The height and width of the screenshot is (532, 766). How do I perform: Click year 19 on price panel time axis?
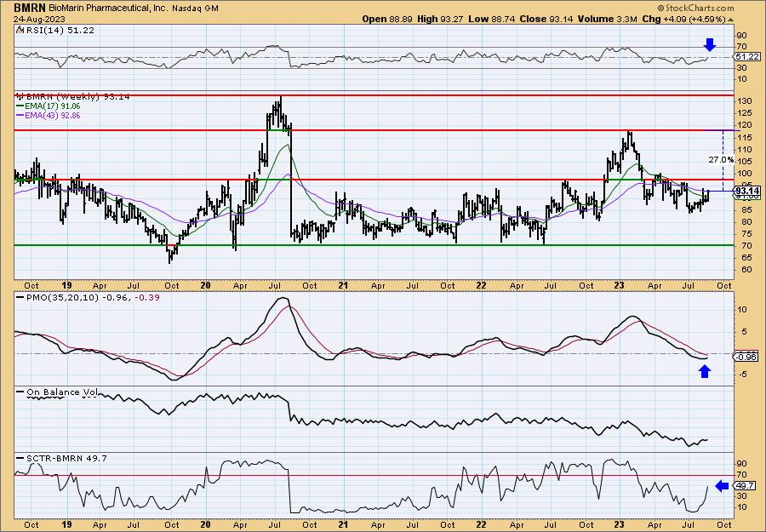pos(67,285)
